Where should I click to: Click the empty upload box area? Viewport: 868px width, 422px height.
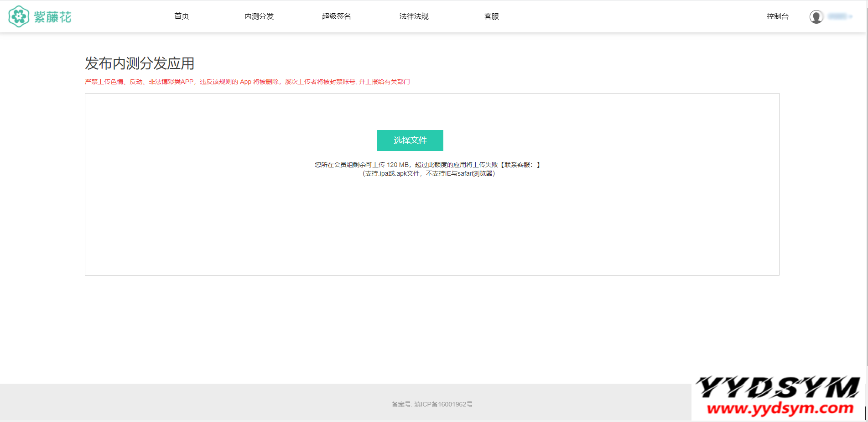(431, 228)
